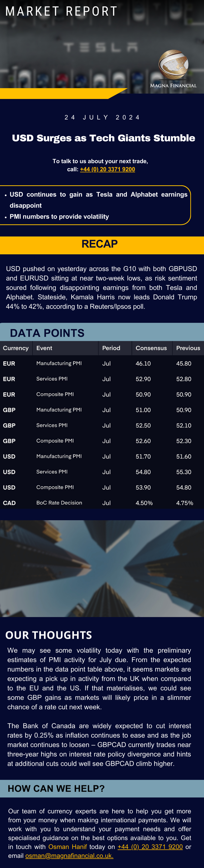204x868 pixels.
Task: Select the Consensus column header
Action: click(151, 348)
